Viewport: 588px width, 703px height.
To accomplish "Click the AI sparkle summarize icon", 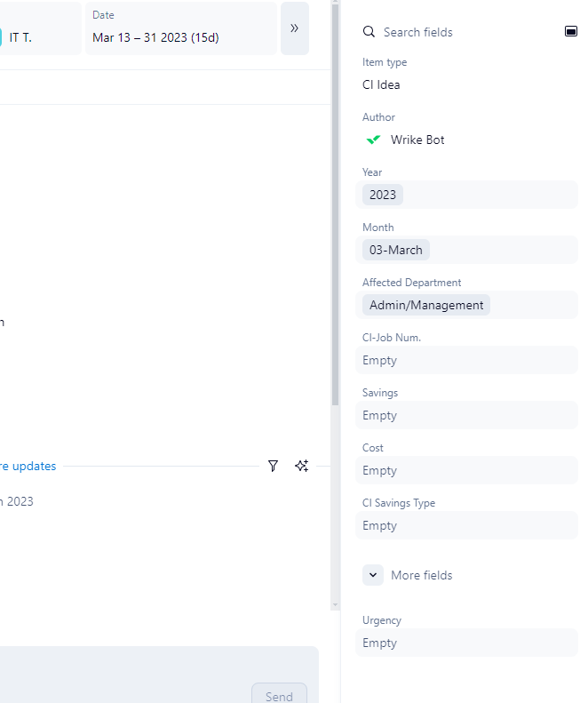I will (302, 466).
